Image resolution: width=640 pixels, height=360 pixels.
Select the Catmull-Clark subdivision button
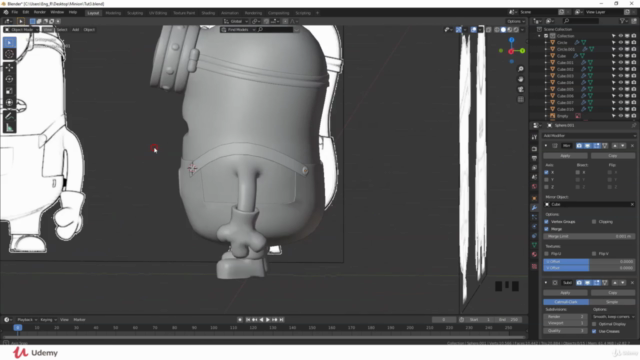coord(566,302)
